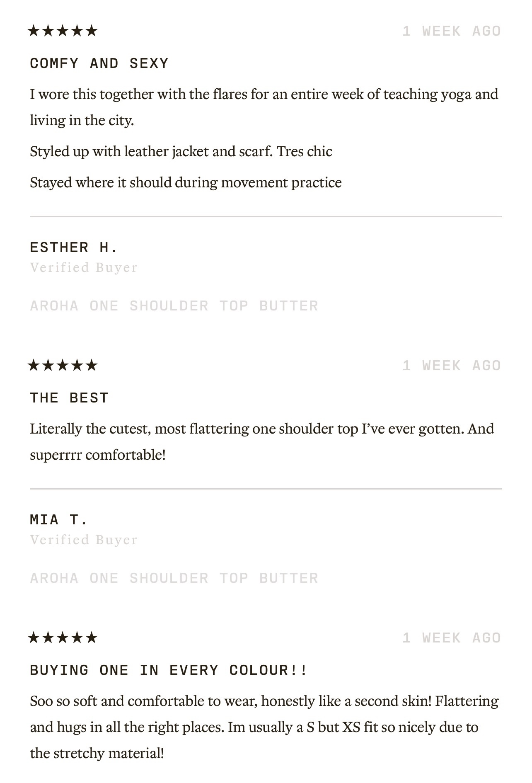Click the Styled up with leather jacket line
The height and width of the screenshot is (783, 532).
[x=181, y=152]
